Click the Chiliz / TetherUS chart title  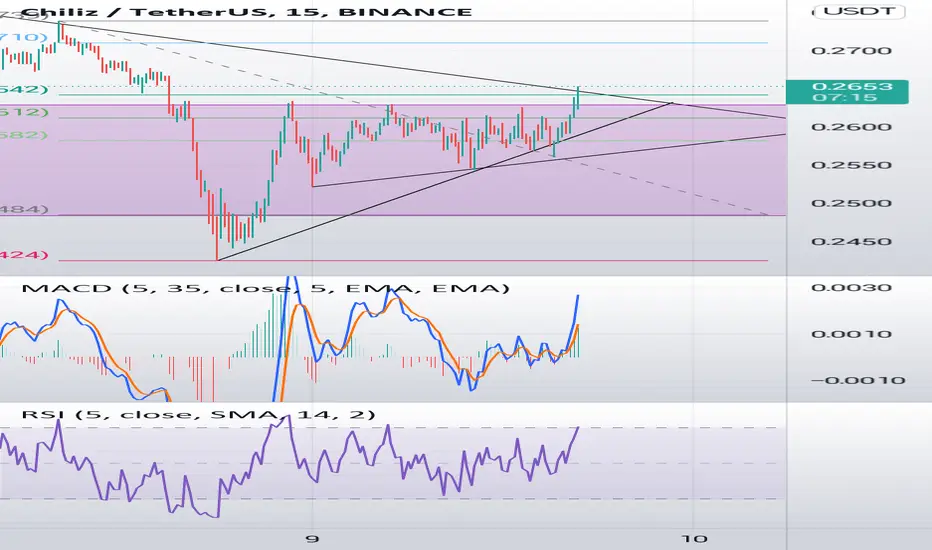pos(247,11)
